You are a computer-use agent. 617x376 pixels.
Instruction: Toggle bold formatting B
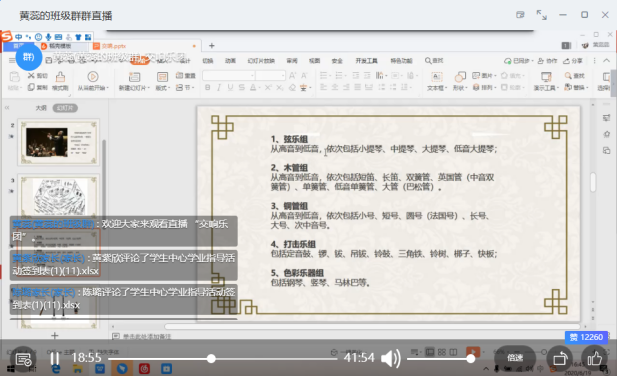pyautogui.click(x=207, y=87)
